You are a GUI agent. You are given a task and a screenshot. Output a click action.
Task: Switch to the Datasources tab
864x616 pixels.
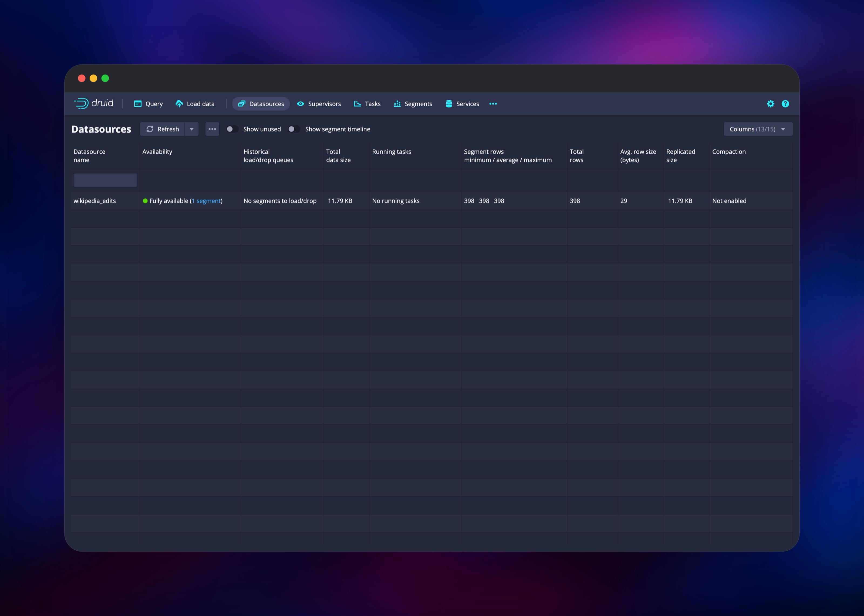(261, 104)
